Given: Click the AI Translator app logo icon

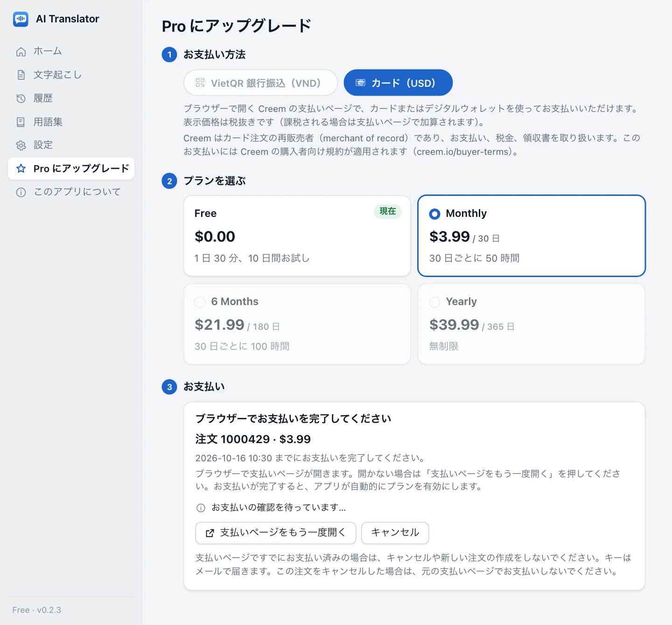Looking at the screenshot, I should click(21, 19).
